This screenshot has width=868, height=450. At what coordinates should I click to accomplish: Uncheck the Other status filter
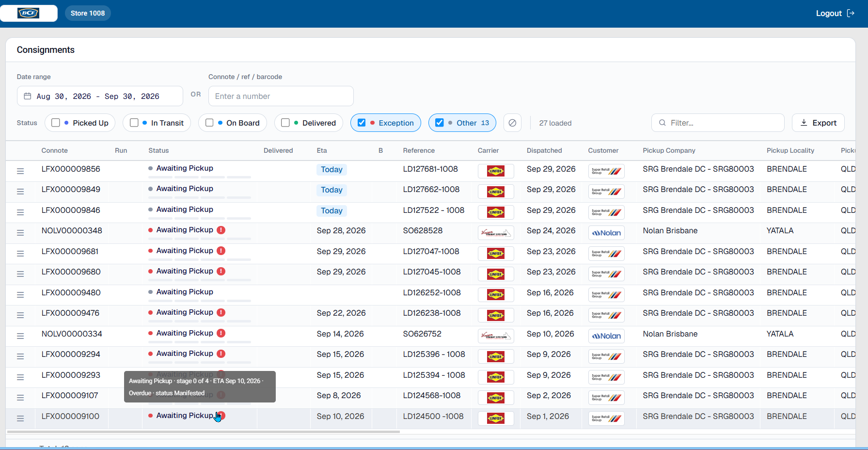[440, 123]
